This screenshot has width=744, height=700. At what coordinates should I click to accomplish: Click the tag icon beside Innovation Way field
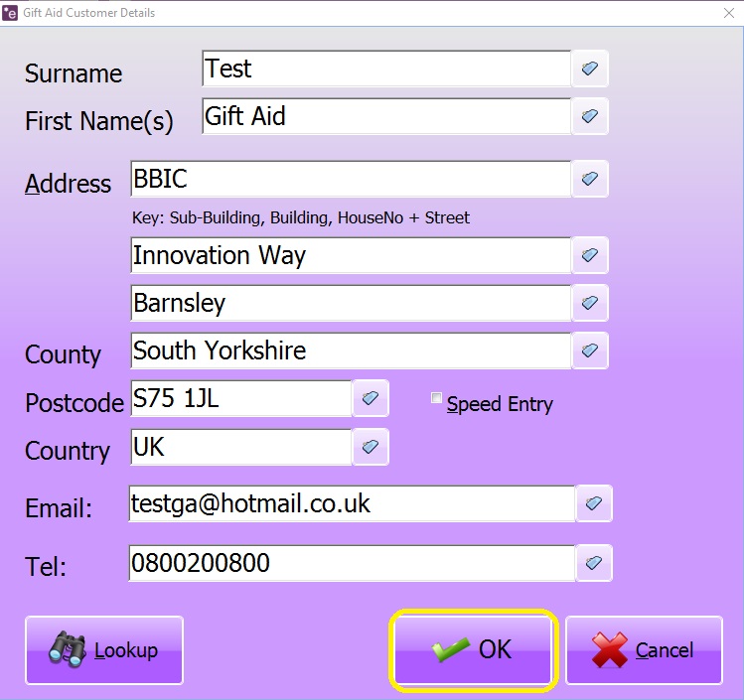[x=590, y=255]
